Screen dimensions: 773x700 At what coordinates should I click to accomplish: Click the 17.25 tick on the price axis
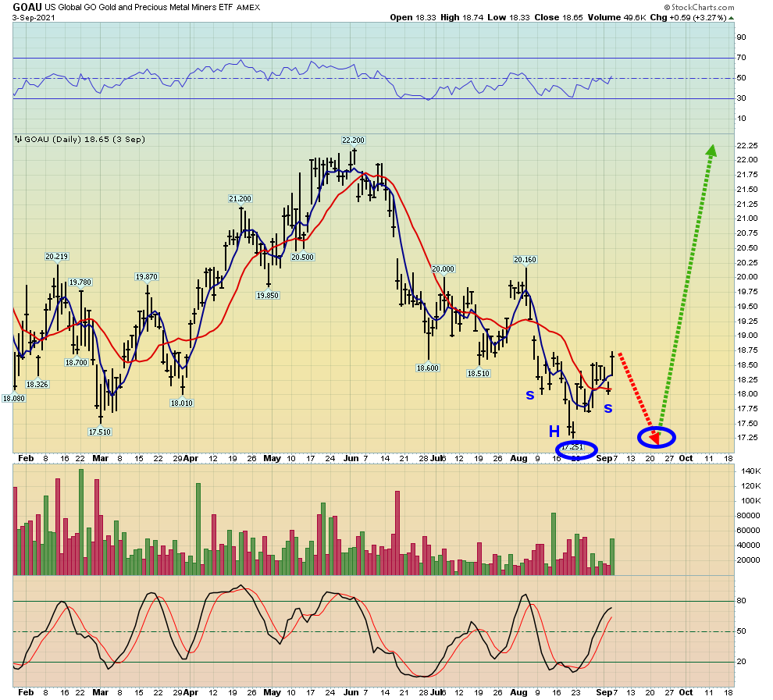coord(747,438)
